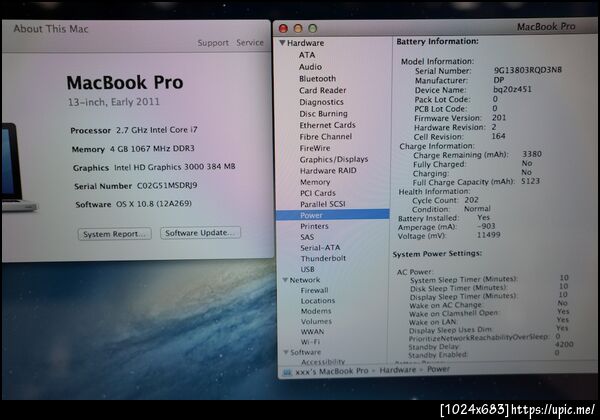This screenshot has width=600, height=420.
Task: Click Hardware in the bottom path bar
Action: click(x=398, y=370)
